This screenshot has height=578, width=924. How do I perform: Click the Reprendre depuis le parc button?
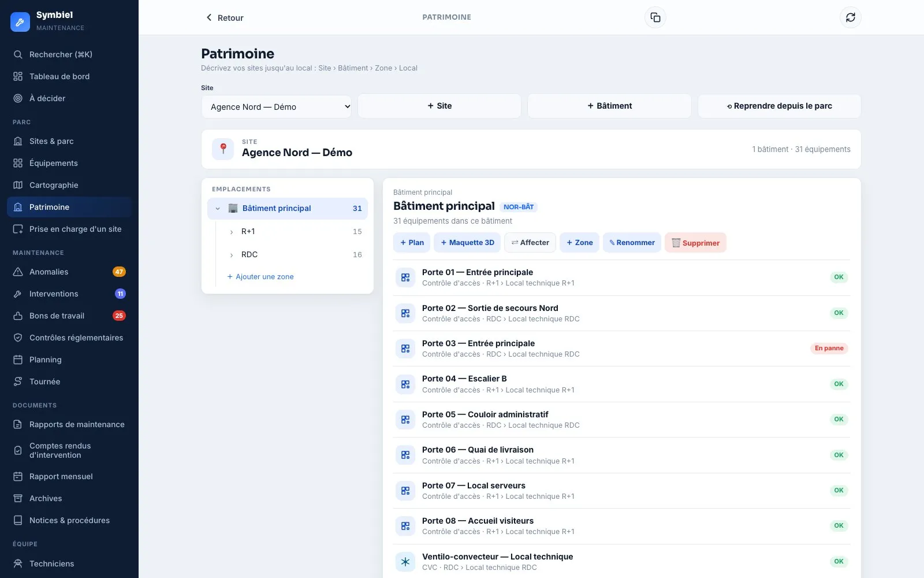pyautogui.click(x=779, y=106)
